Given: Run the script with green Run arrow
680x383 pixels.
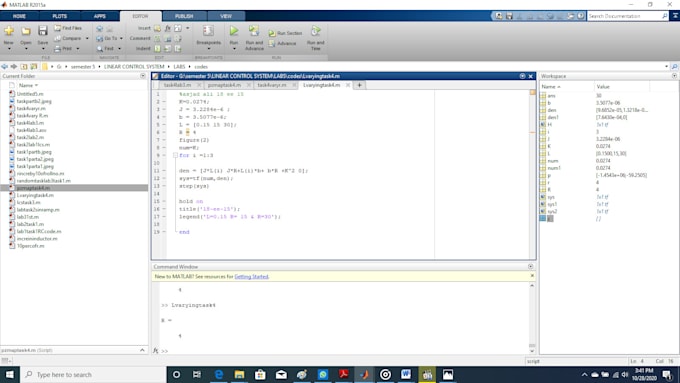Looking at the screenshot, I should [234, 30].
